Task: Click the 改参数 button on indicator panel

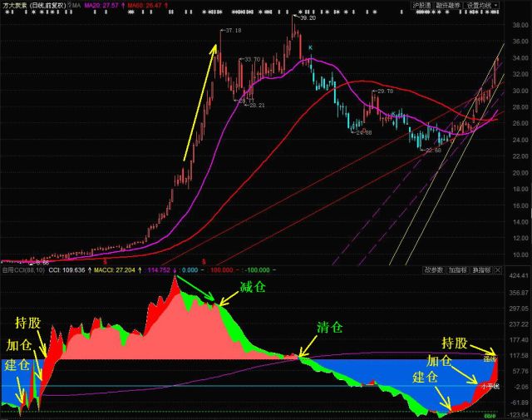Action: coord(433,269)
